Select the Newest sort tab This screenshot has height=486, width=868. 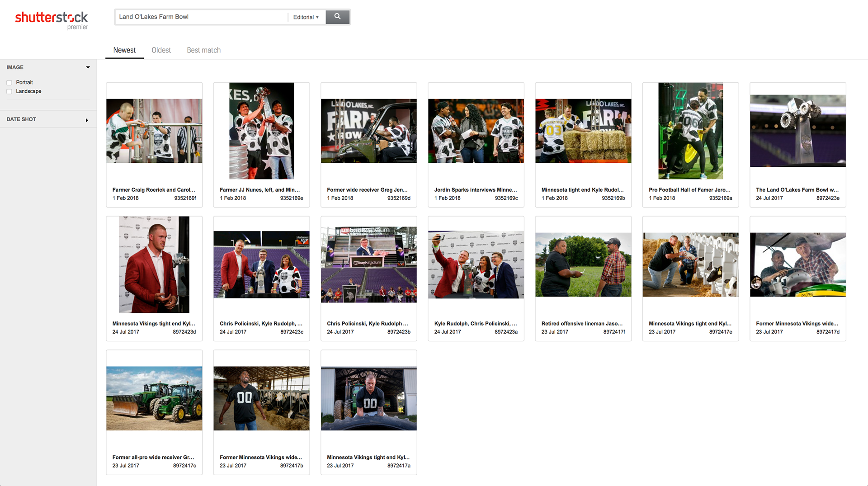point(124,50)
